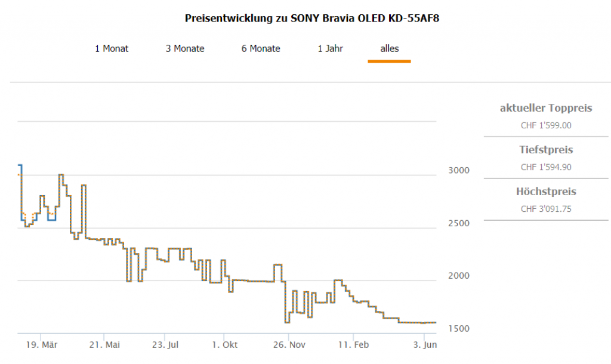Select the "3. Jun" date marker
611x364 pixels.
pos(424,345)
